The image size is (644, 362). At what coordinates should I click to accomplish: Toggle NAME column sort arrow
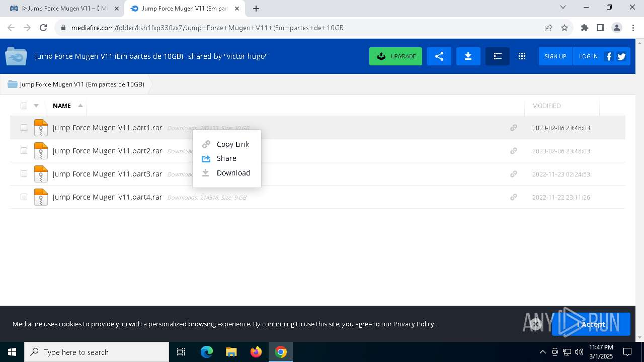80,106
